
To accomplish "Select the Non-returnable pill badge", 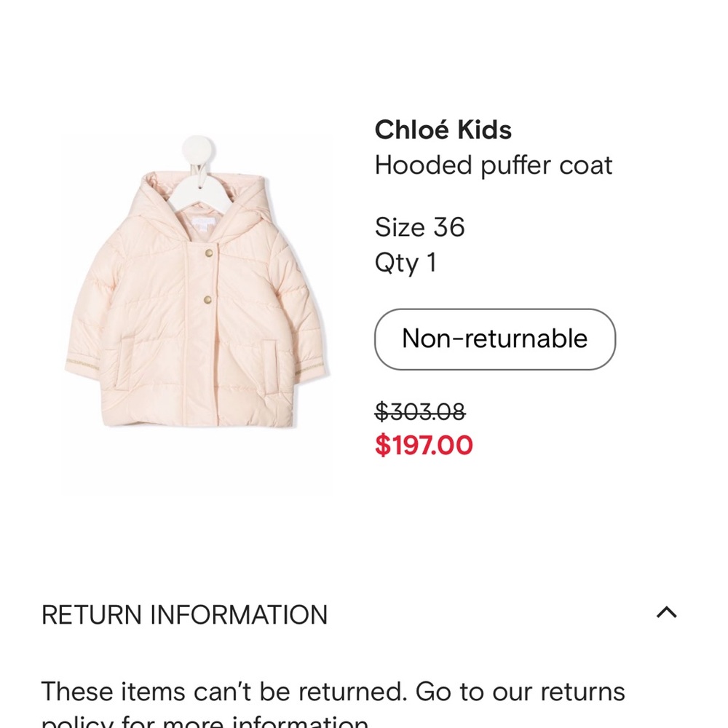I will [x=494, y=339].
